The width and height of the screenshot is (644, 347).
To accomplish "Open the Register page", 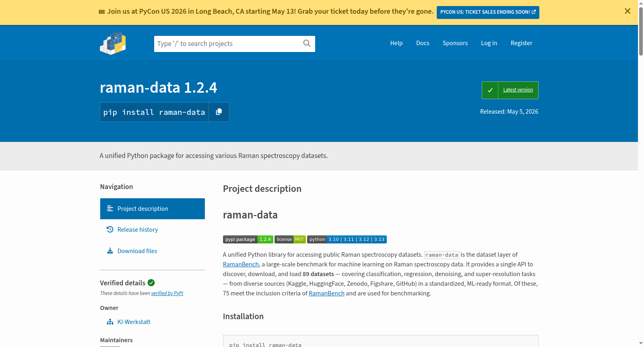I will pyautogui.click(x=521, y=43).
